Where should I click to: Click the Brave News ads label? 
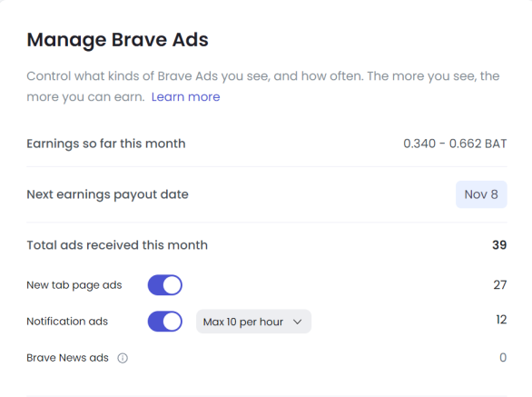pos(67,358)
